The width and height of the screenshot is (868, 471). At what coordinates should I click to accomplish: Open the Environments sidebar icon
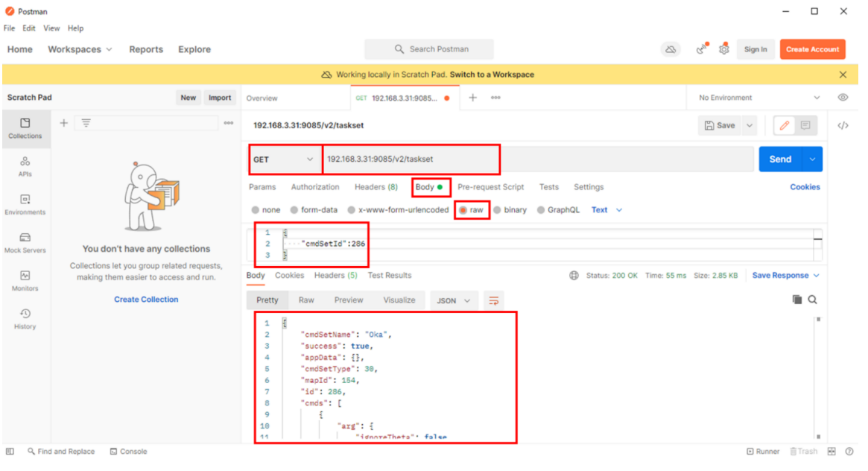coord(25,204)
